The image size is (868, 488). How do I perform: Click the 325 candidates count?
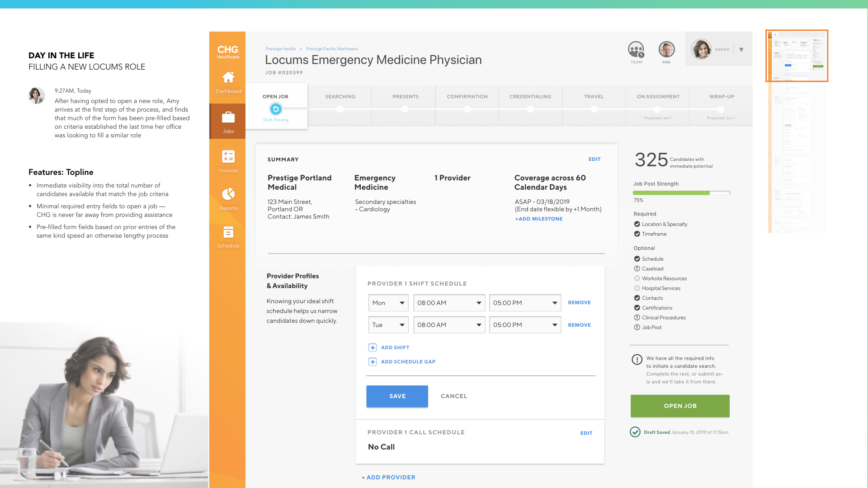coord(651,160)
